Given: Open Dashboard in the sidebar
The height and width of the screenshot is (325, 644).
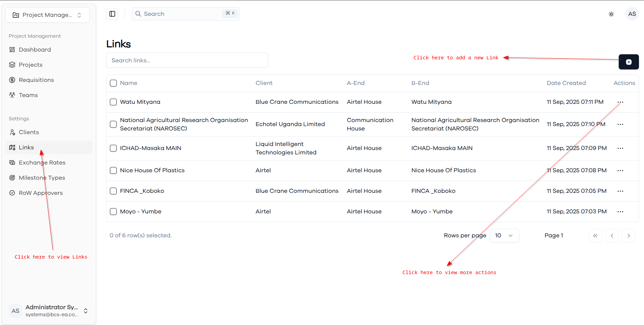Looking at the screenshot, I should [x=49, y=50].
